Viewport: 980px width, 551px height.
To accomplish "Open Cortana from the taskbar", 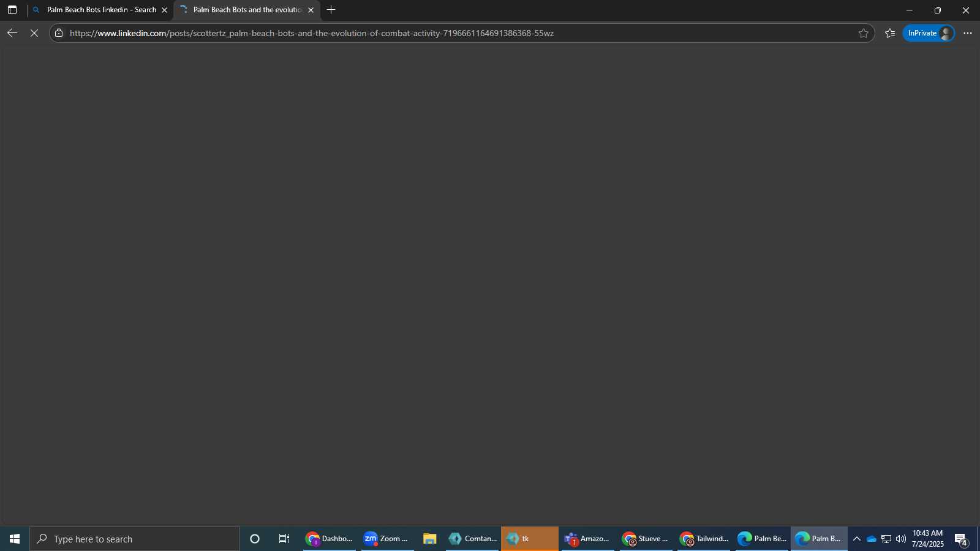I will tap(255, 539).
